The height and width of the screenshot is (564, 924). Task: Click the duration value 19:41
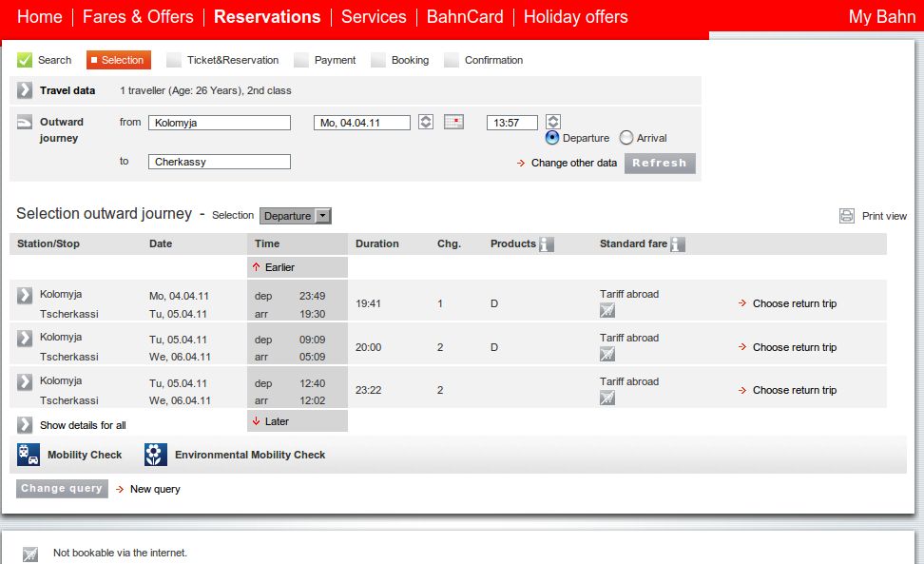pyautogui.click(x=368, y=303)
